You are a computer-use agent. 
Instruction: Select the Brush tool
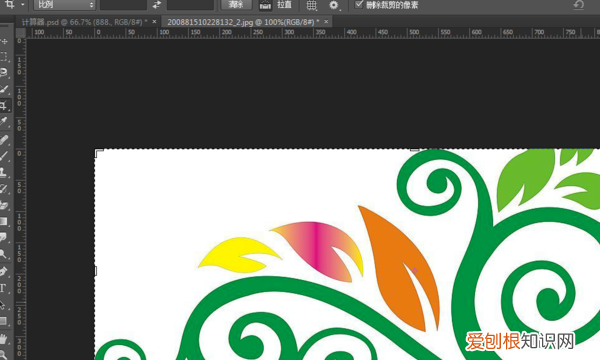coord(4,156)
